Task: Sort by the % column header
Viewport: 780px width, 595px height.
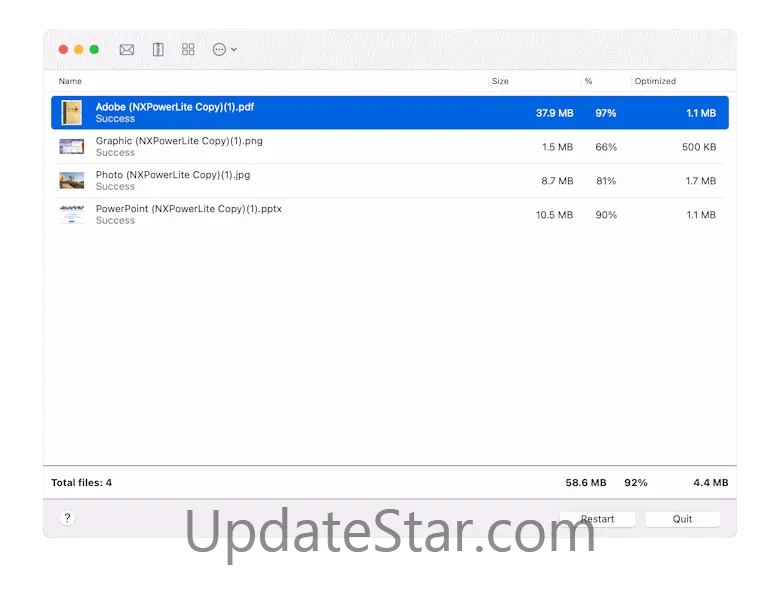Action: [x=588, y=81]
